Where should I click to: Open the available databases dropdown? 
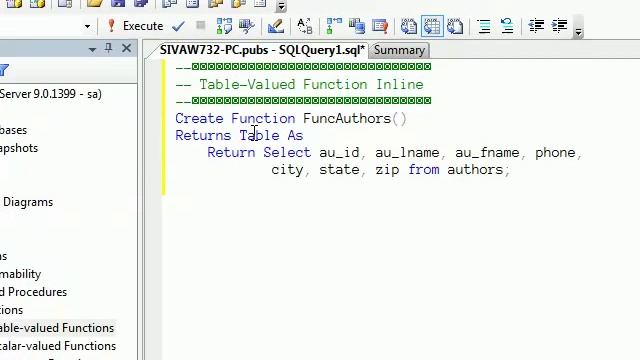(x=87, y=27)
